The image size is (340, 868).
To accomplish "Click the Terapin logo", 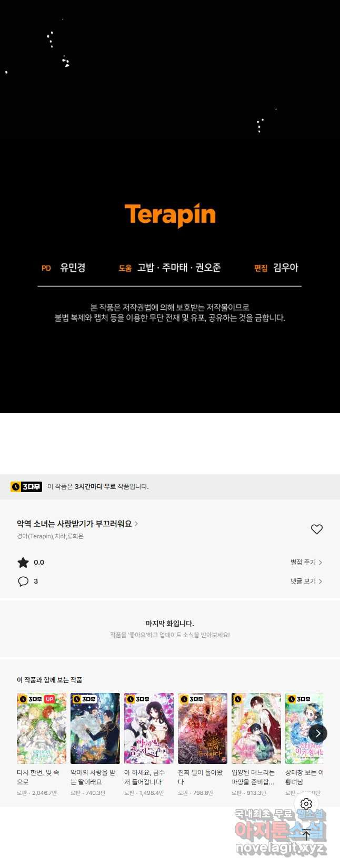I will tap(170, 216).
